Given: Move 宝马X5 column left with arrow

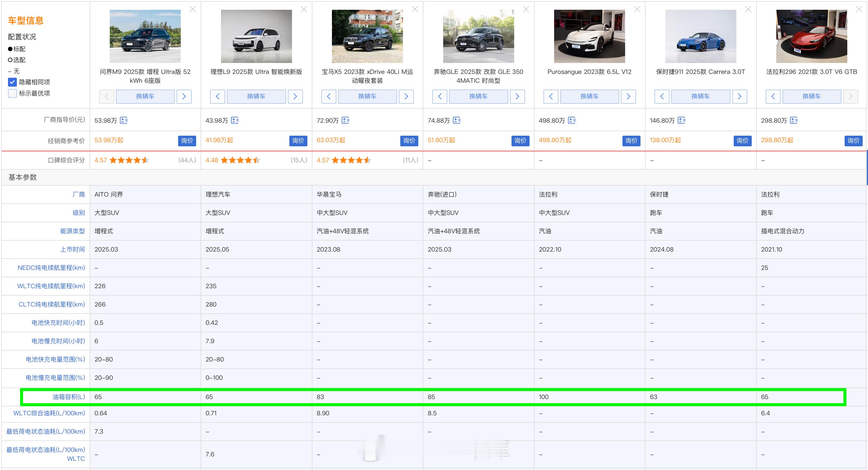Looking at the screenshot, I should (329, 97).
